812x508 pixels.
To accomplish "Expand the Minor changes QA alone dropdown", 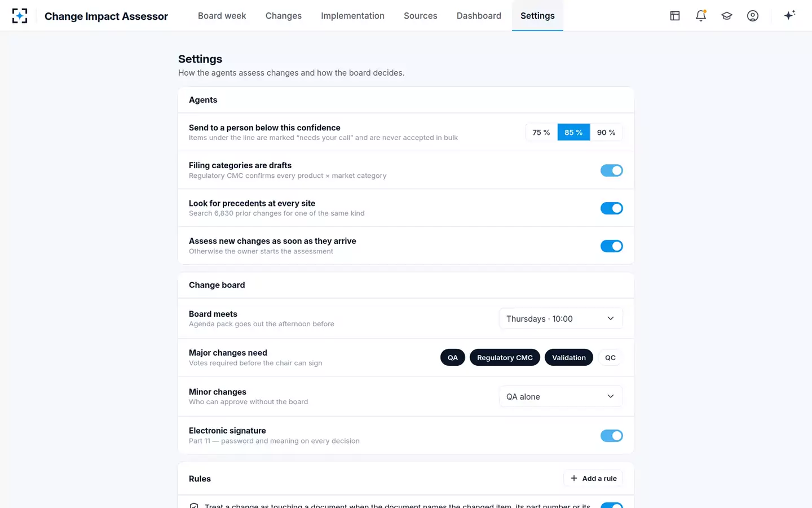I will click(x=561, y=396).
